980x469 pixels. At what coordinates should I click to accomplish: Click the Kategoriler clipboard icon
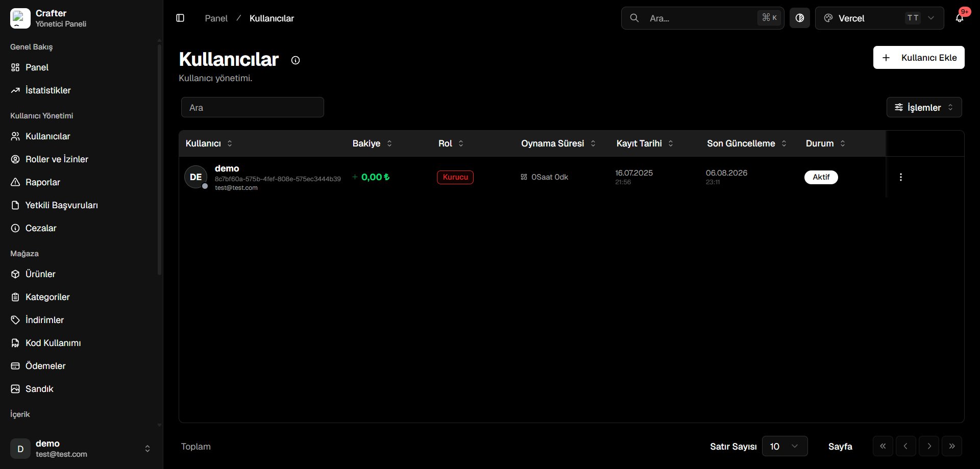(15, 297)
